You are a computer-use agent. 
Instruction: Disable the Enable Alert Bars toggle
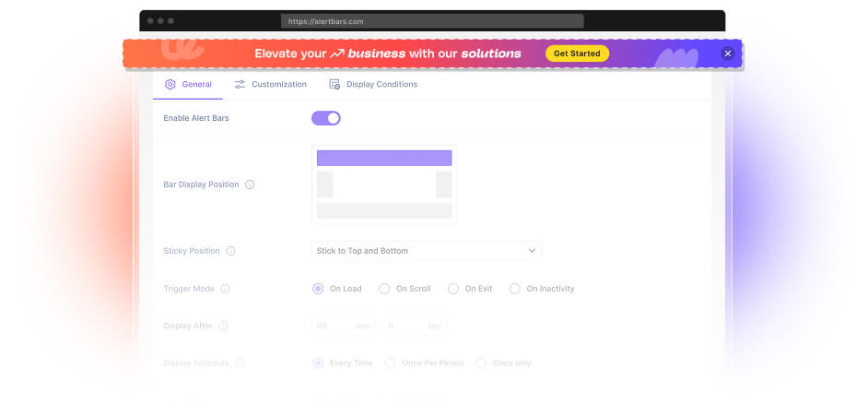[x=326, y=118]
